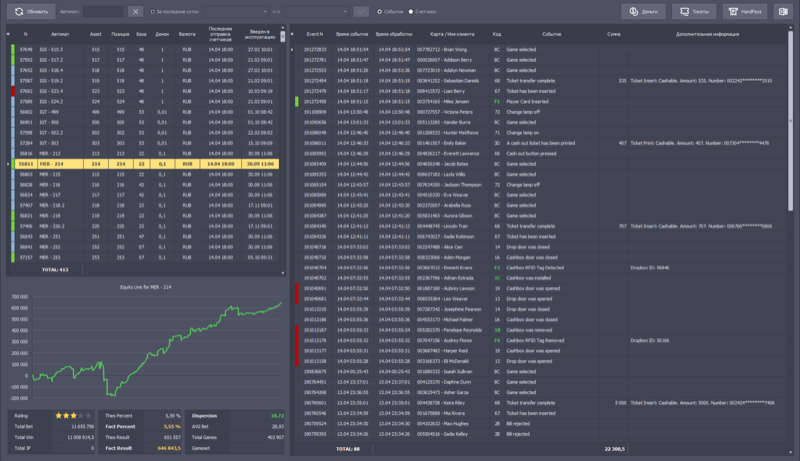Sort machines by Asset column header
This screenshot has width=800, height=461.
tap(96, 33)
